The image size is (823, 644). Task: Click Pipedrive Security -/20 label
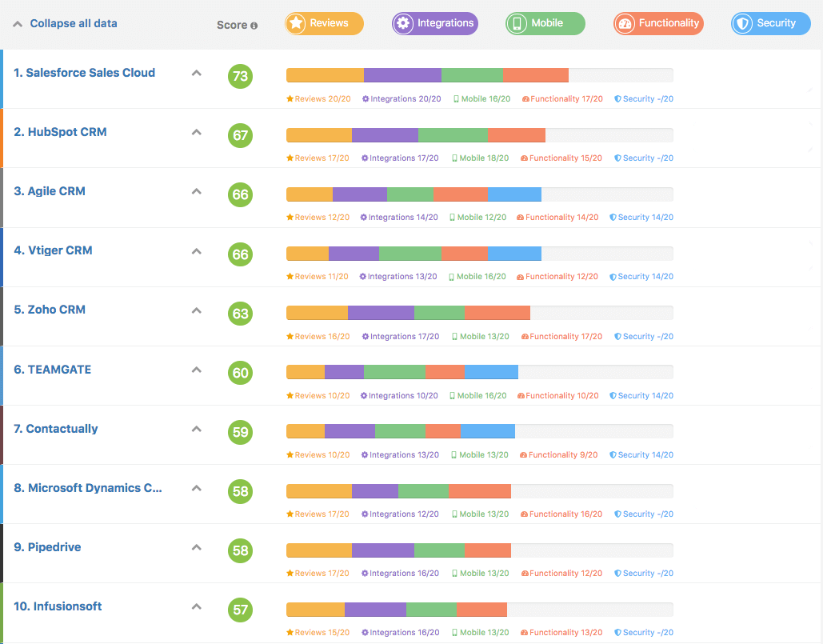click(644, 574)
